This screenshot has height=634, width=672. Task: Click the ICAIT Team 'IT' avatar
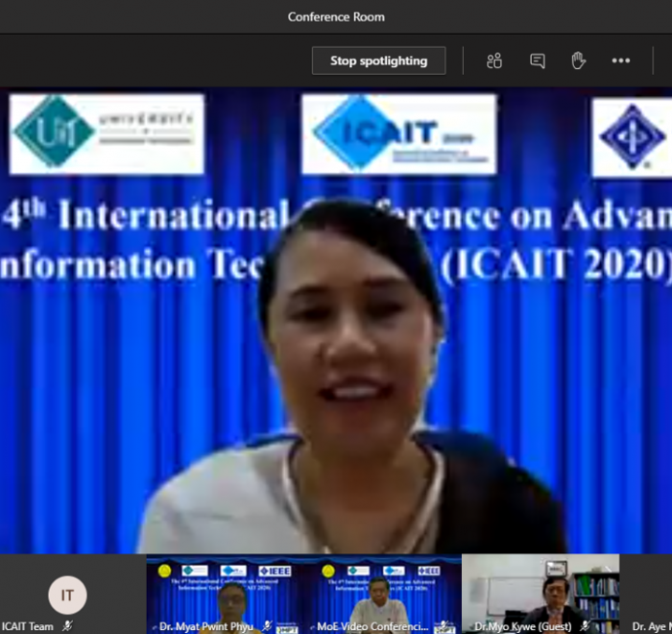tap(67, 595)
